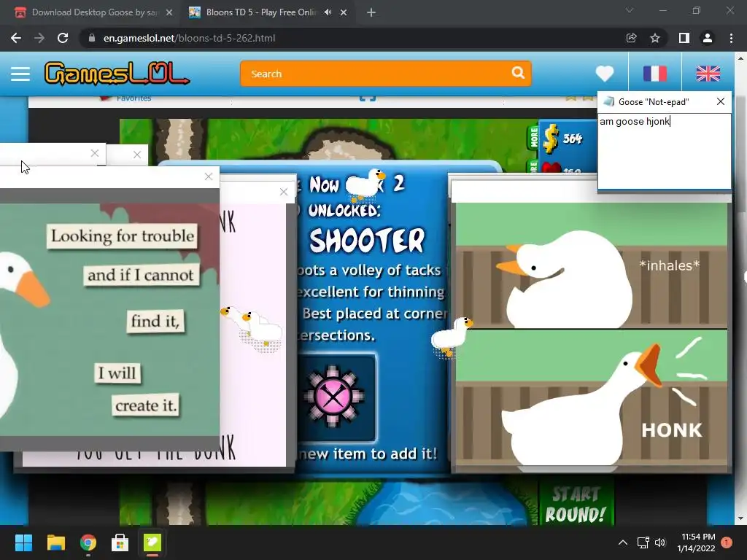The image size is (747, 560).
Task: Open favorites with the heart icon
Action: (x=605, y=74)
